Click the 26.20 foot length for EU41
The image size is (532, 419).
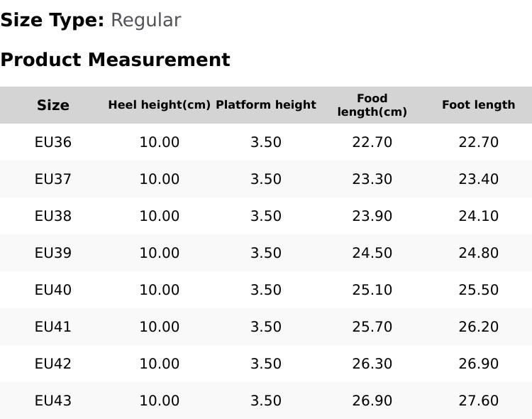tap(479, 327)
